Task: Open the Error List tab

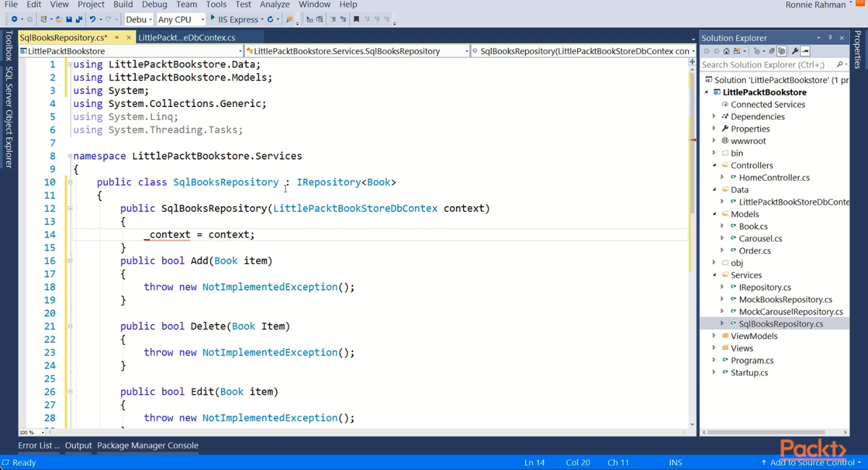Action: tap(38, 445)
